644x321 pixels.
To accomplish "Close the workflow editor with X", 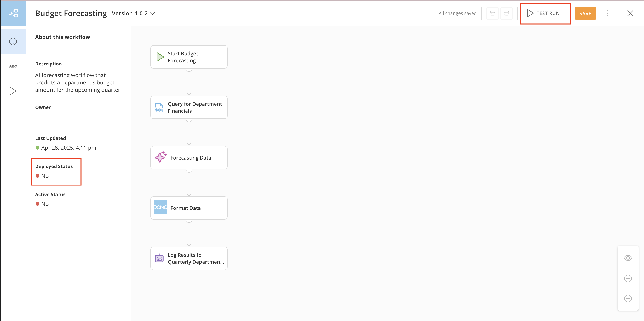I will [630, 13].
